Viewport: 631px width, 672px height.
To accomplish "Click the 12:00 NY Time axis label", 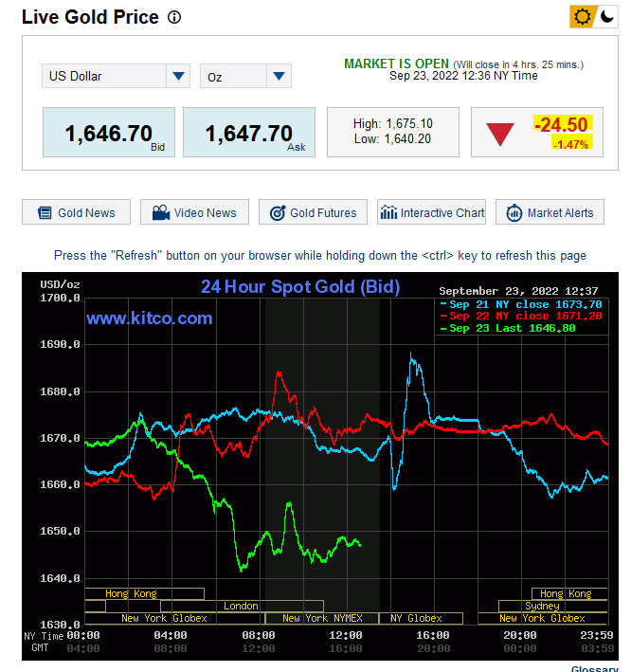I will (x=345, y=635).
